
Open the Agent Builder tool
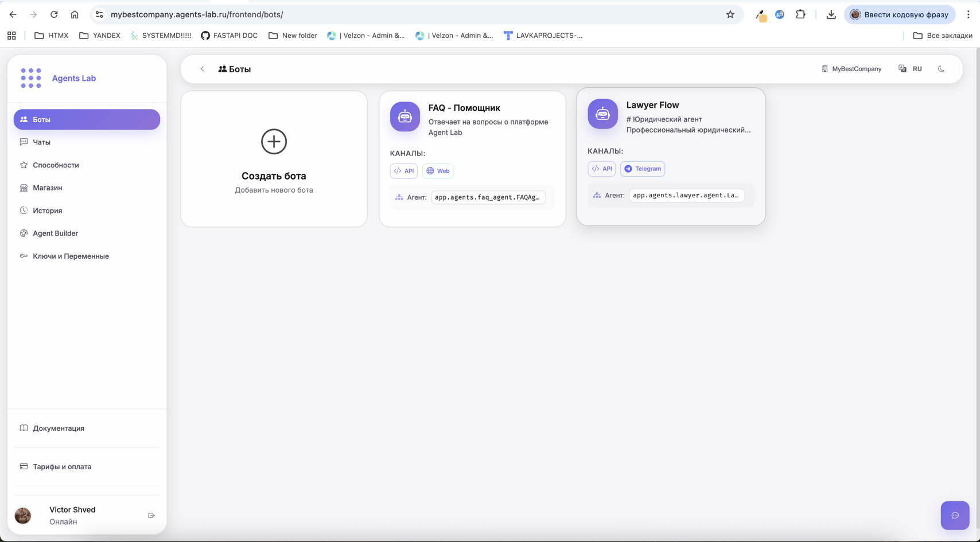pyautogui.click(x=55, y=233)
